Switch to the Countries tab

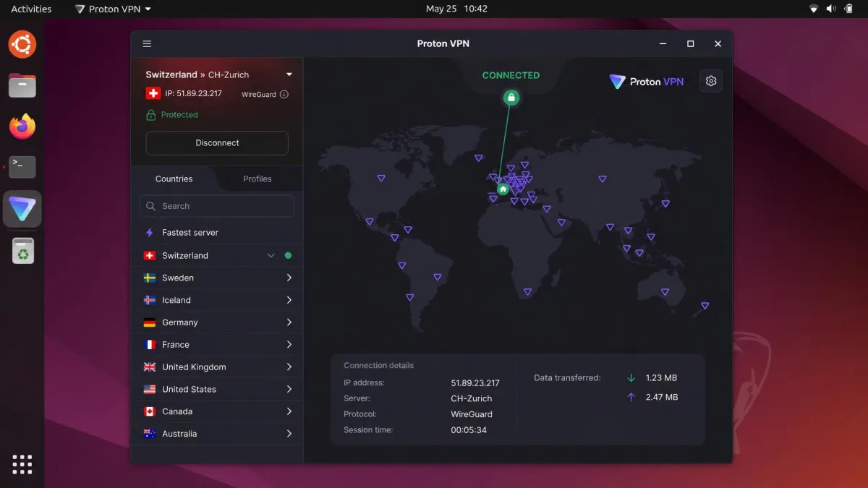[174, 179]
